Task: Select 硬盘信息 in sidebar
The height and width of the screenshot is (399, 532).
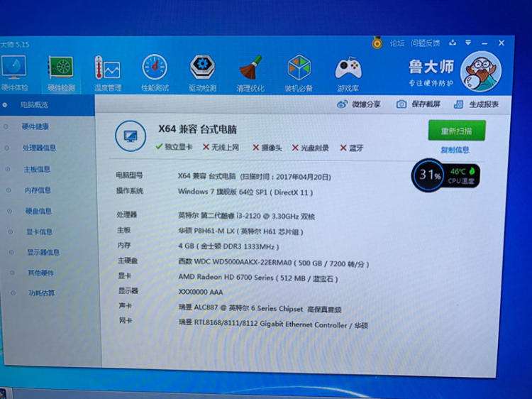Action: click(x=38, y=212)
